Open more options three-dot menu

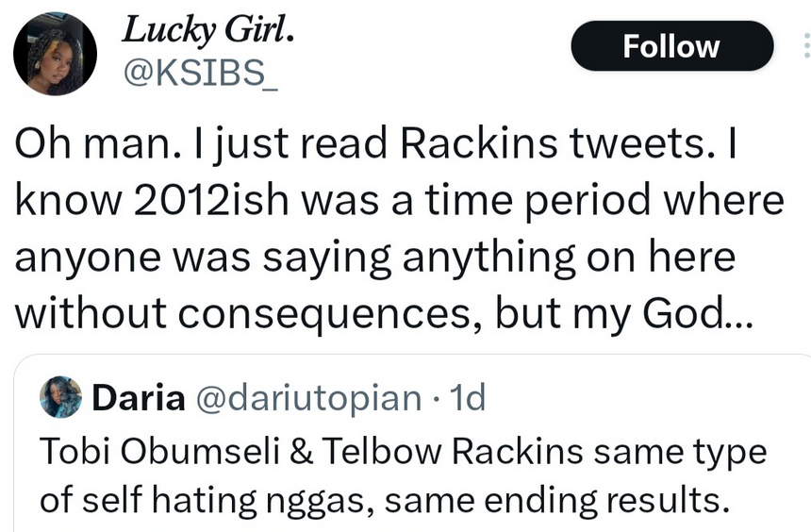point(804,45)
